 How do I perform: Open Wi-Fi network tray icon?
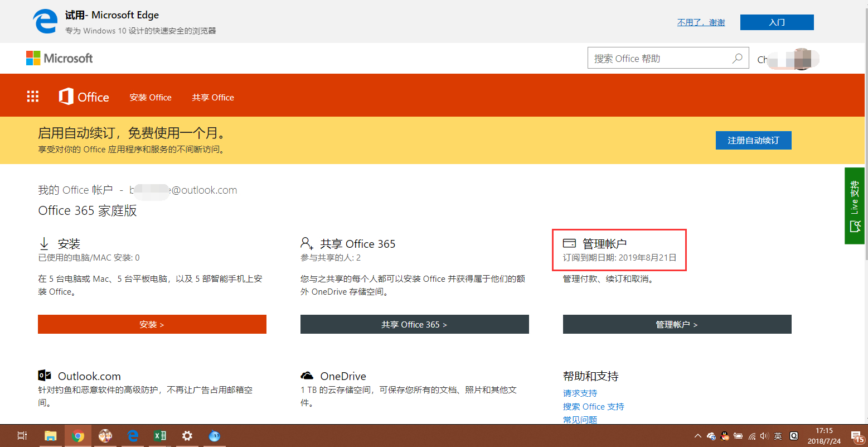tap(752, 436)
